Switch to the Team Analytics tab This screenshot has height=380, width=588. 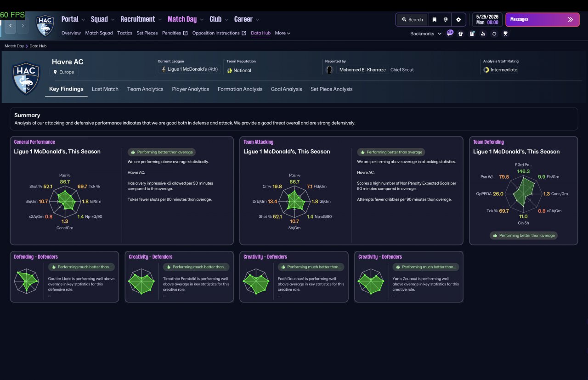coord(145,89)
